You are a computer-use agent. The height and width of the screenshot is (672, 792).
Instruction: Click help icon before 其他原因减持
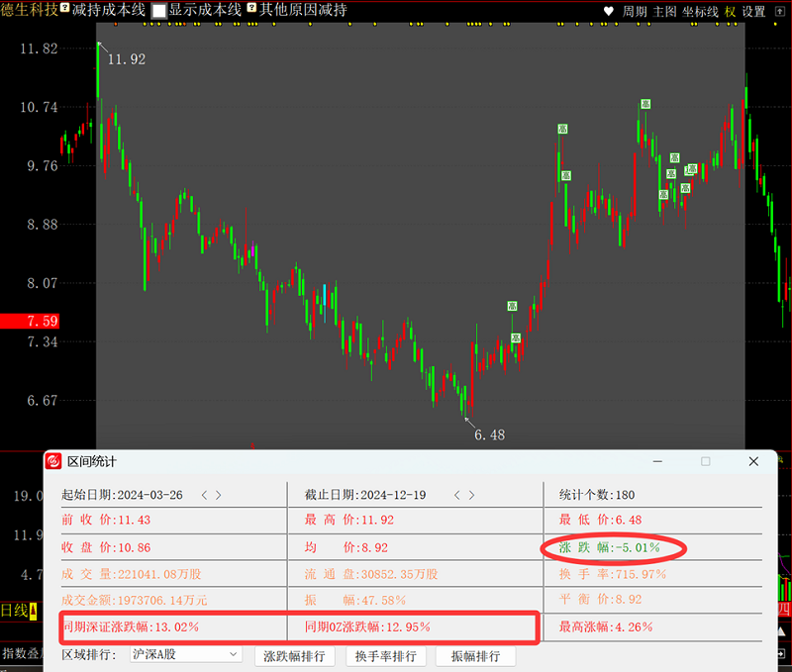[251, 8]
